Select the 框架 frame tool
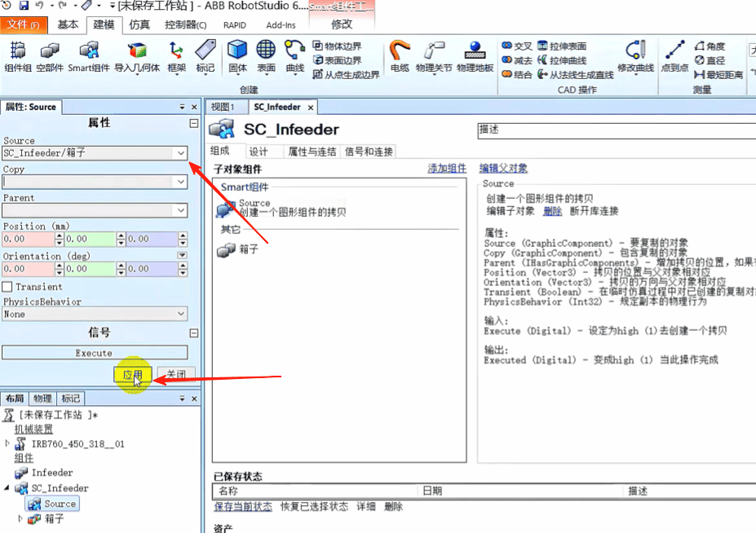Screen dimensions: 756x533 [x=176, y=57]
